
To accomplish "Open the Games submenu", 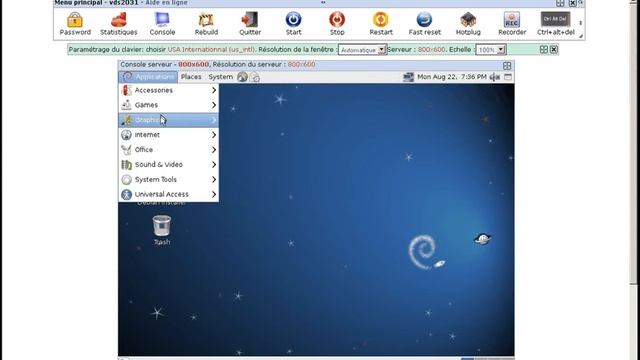I will (169, 105).
